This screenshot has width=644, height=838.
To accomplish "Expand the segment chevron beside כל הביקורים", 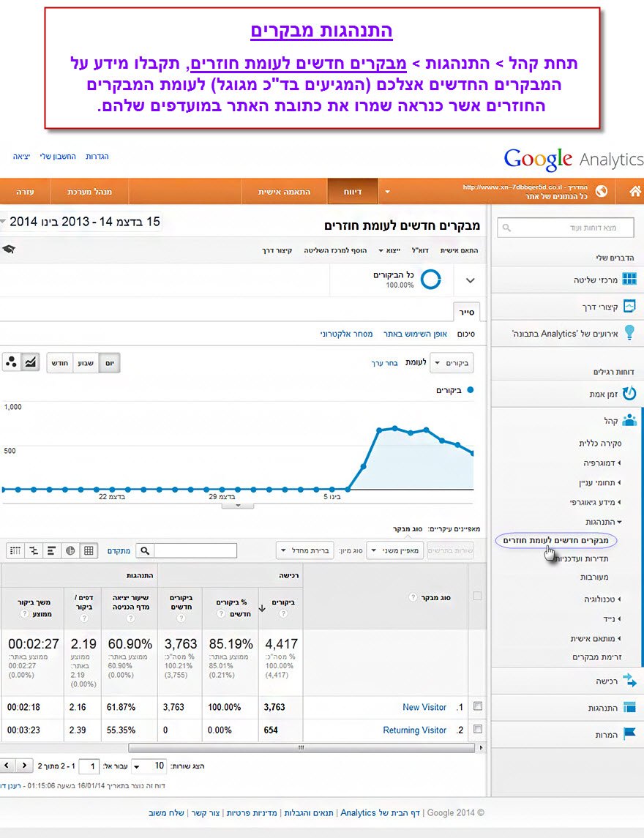I will click(471, 280).
